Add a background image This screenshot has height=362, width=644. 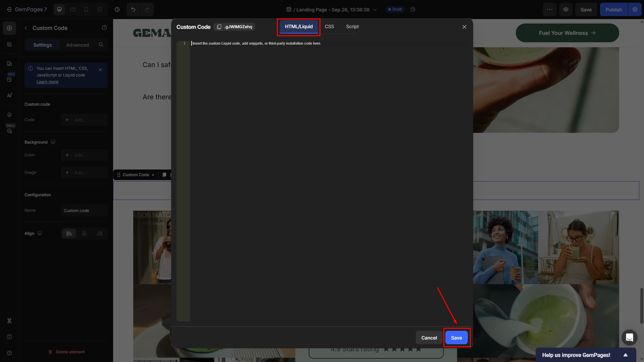tap(84, 172)
